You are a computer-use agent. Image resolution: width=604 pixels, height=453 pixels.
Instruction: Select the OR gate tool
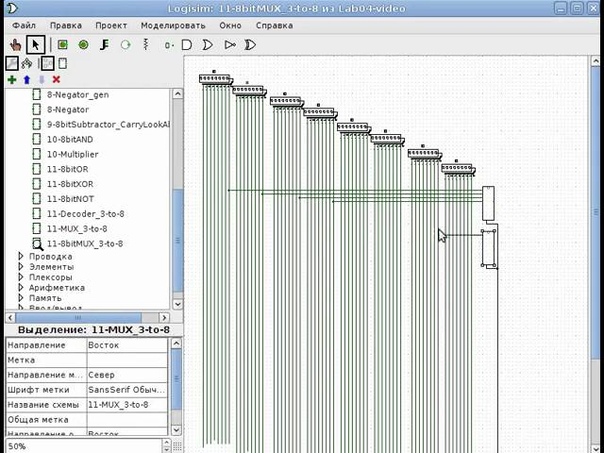pos(208,45)
